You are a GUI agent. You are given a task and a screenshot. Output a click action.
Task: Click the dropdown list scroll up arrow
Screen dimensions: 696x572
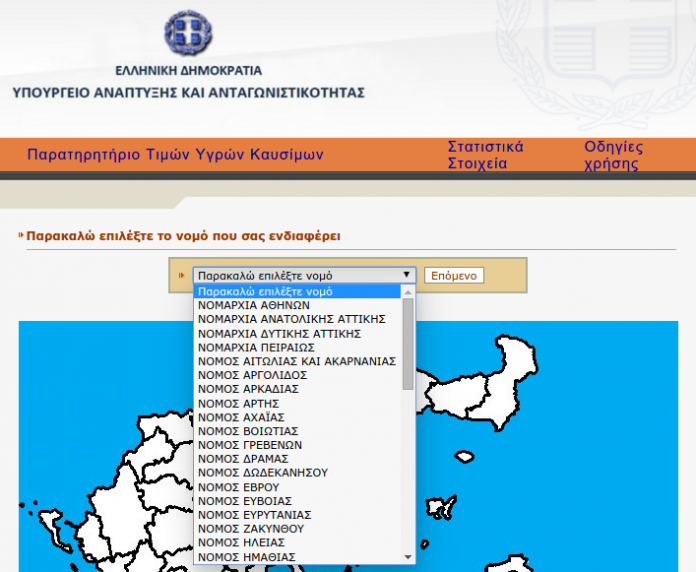pyautogui.click(x=408, y=292)
